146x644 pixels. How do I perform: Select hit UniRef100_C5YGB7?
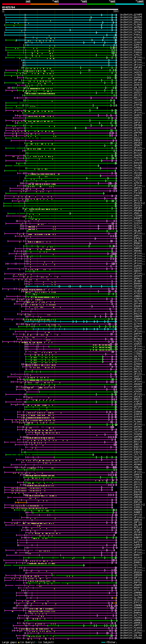[x=131, y=289]
